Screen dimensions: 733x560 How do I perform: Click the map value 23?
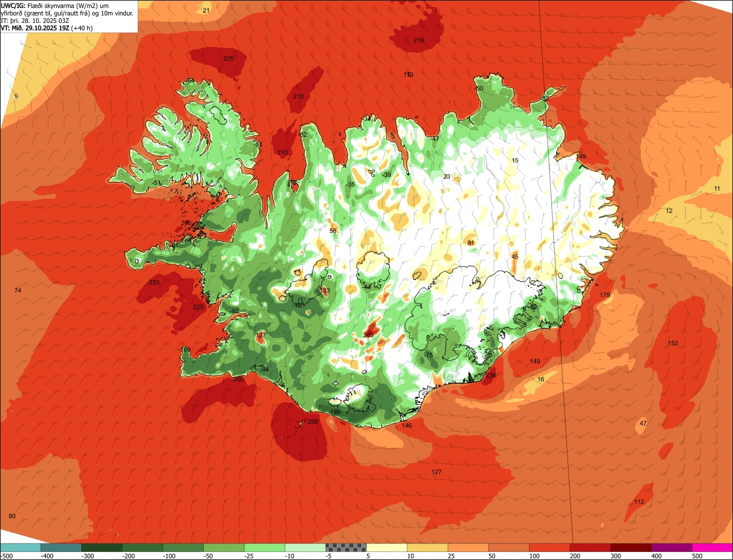point(447,176)
